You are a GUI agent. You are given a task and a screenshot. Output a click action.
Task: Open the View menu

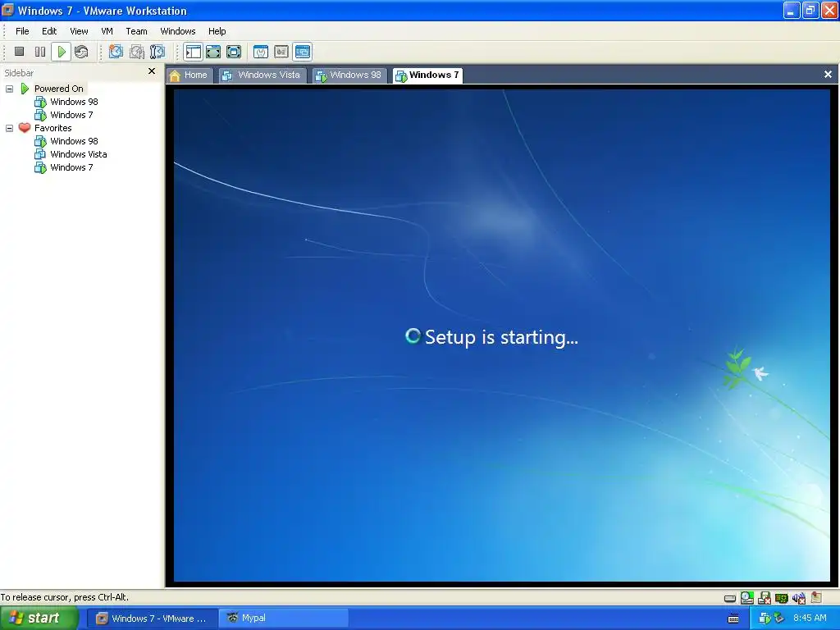(79, 31)
